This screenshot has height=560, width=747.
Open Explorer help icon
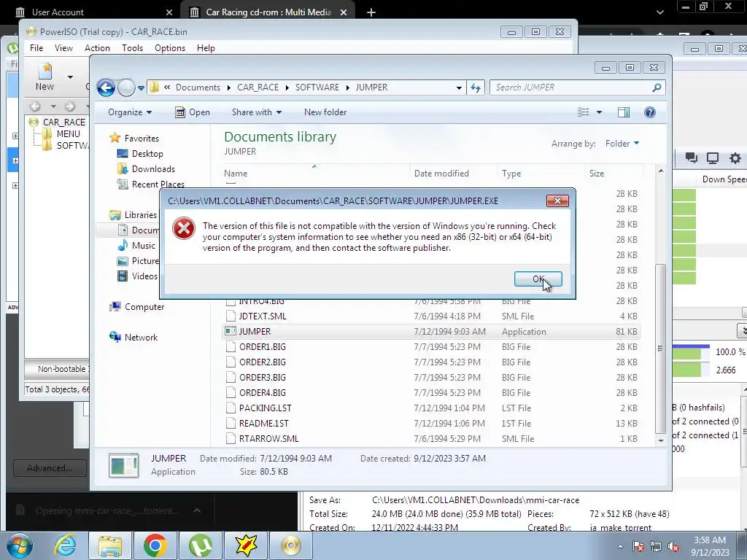click(649, 112)
